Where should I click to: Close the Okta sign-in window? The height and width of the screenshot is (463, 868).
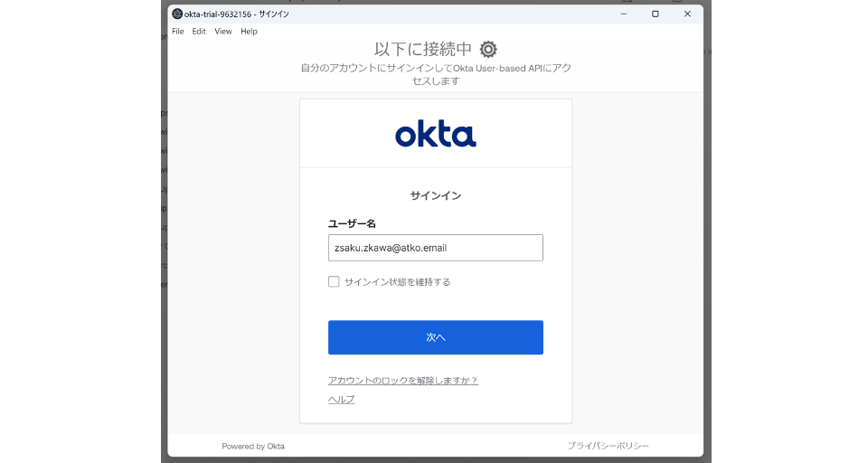click(x=687, y=14)
